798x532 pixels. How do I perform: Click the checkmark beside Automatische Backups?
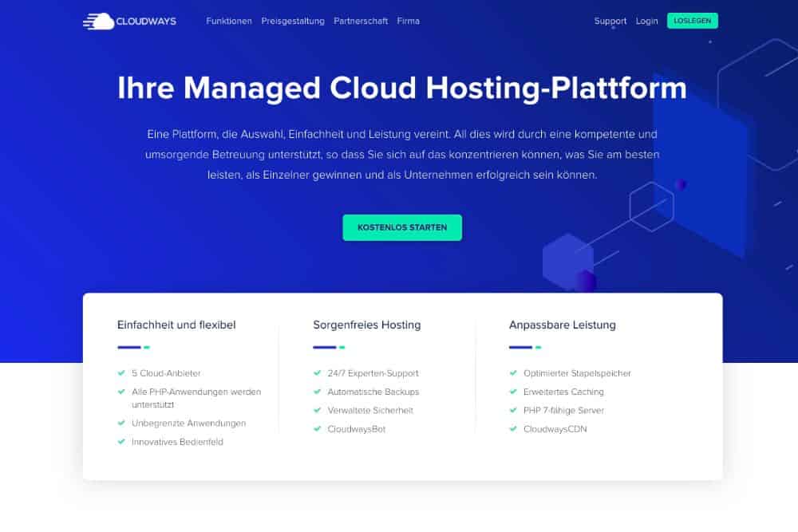317,392
